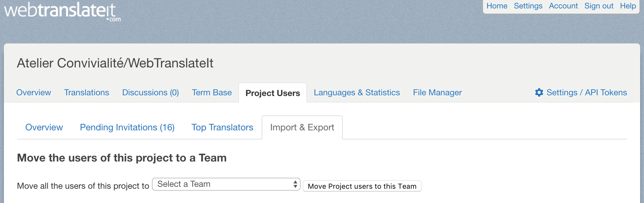The width and height of the screenshot is (644, 203).
Task: Click the webtranslateit.com logo
Action: coord(62,12)
